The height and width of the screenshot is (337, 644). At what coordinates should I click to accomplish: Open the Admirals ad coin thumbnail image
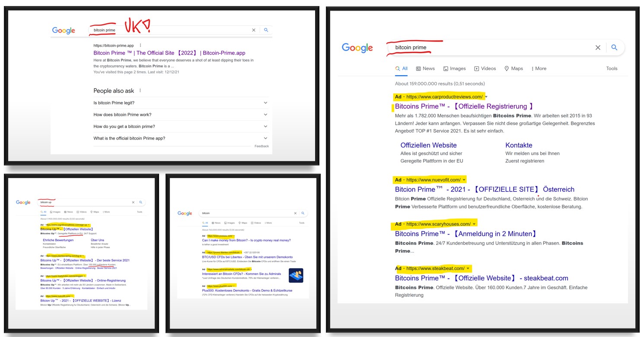[x=296, y=275]
